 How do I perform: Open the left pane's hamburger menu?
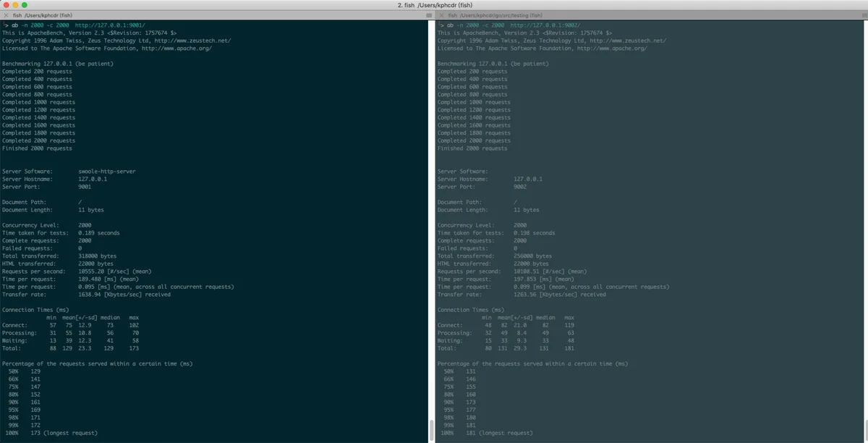pyautogui.click(x=428, y=15)
